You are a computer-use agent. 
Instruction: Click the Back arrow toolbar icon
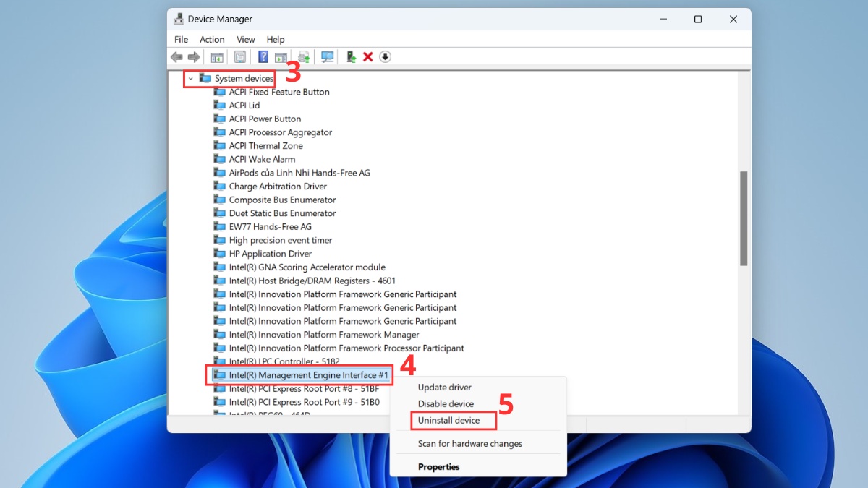tap(176, 57)
